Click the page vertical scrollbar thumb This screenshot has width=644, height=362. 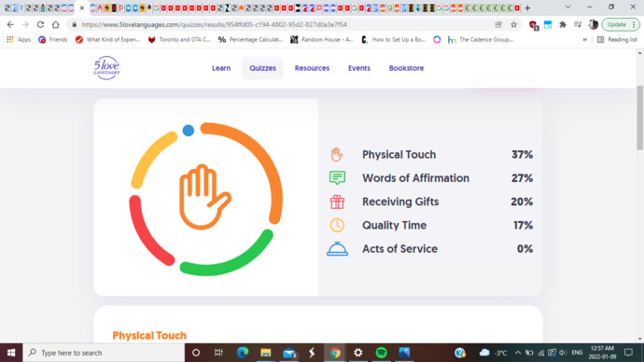(x=640, y=118)
